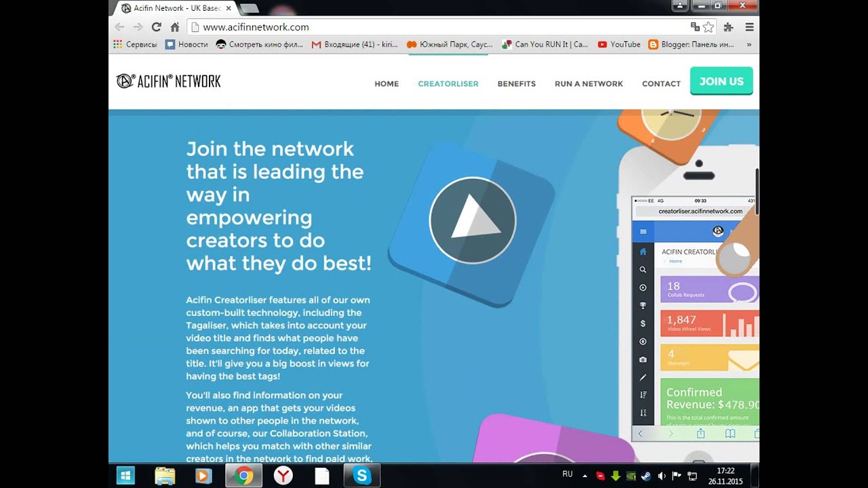The height and width of the screenshot is (488, 868).
Task: Open the Windows Start button
Action: (x=125, y=476)
